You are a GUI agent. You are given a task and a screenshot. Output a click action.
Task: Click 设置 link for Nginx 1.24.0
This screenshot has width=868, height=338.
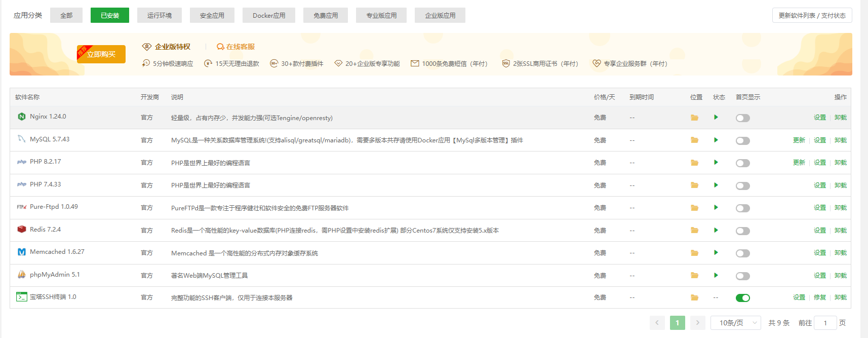point(820,118)
